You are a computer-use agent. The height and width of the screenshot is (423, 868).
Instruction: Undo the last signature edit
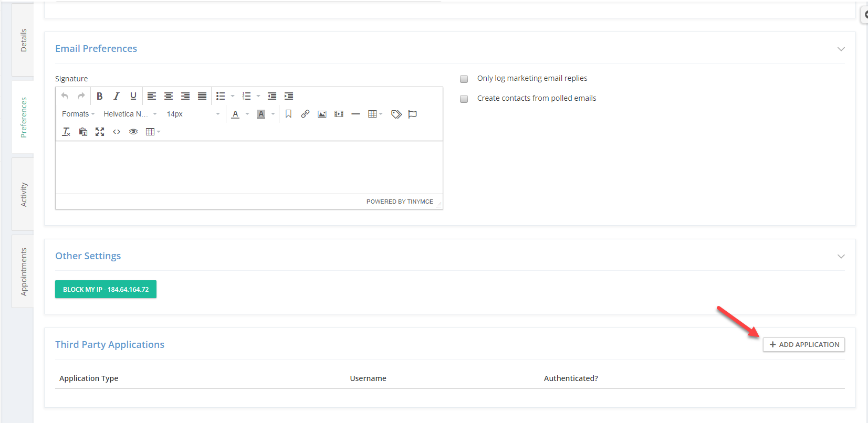[x=65, y=96]
